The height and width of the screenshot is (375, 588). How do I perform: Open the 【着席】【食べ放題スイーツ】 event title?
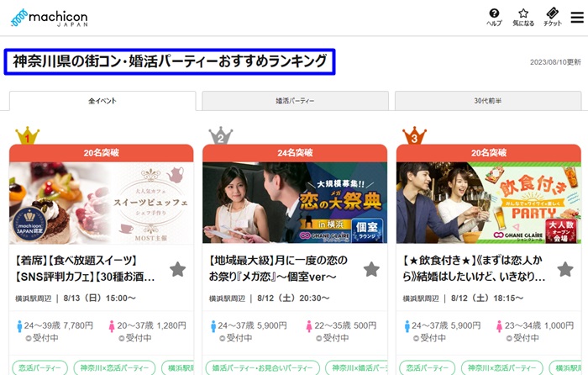point(85,268)
